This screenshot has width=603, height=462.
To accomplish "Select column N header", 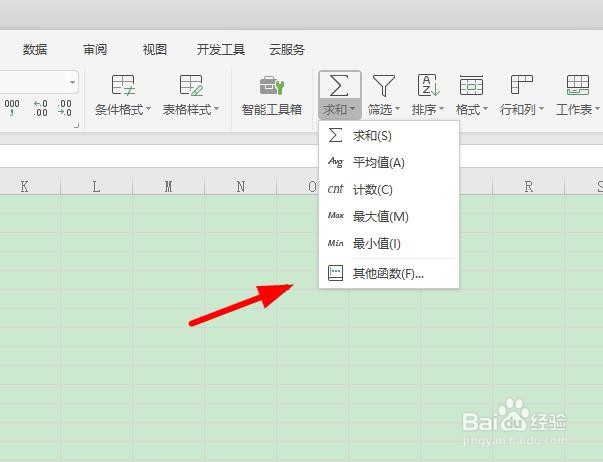I will click(241, 187).
